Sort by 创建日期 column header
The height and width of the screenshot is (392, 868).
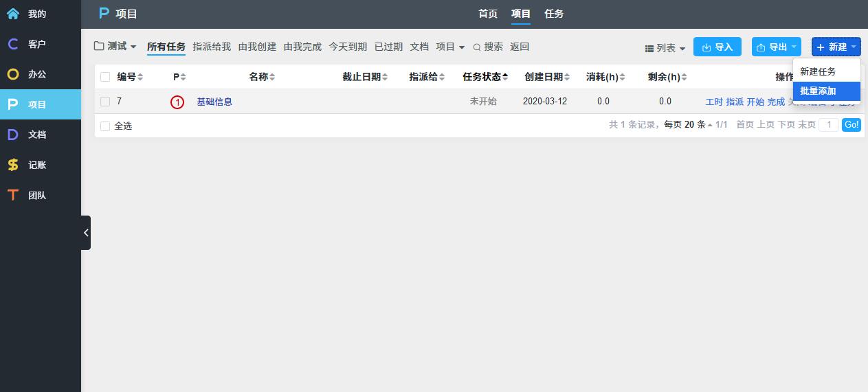[547, 77]
